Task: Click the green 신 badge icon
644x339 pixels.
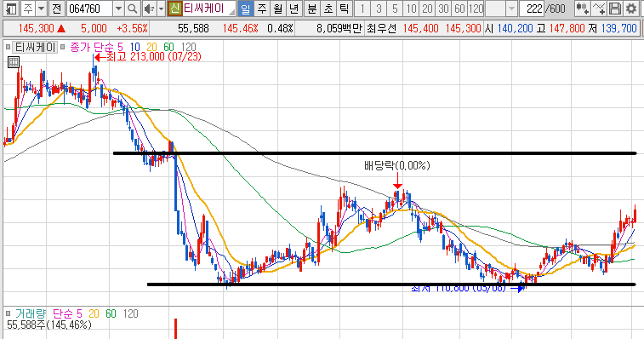Action: click(x=174, y=9)
